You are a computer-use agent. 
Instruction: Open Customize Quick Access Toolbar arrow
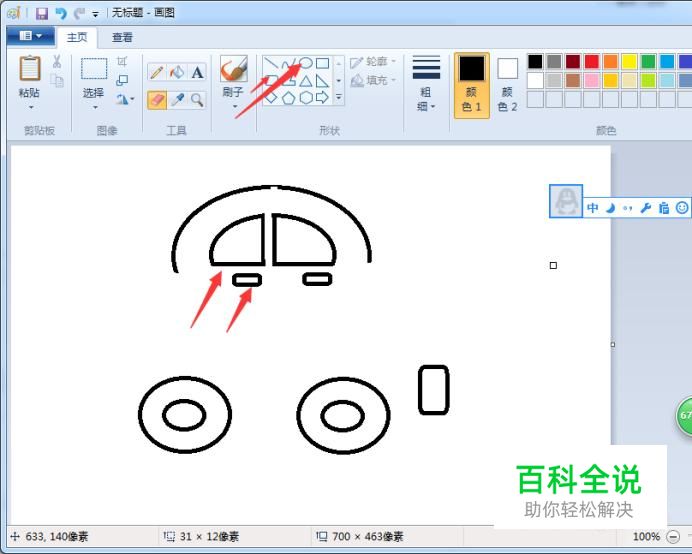(95, 14)
